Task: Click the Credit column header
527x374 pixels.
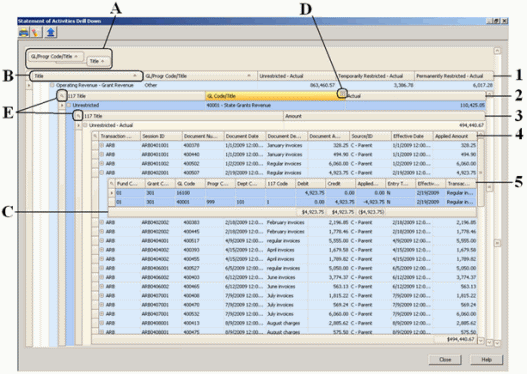Action: click(340, 184)
